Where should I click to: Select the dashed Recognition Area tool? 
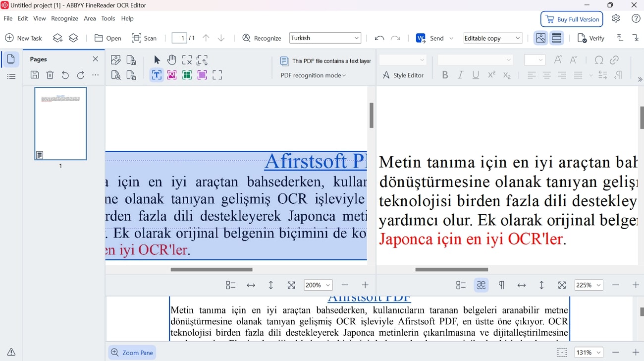[217, 75]
